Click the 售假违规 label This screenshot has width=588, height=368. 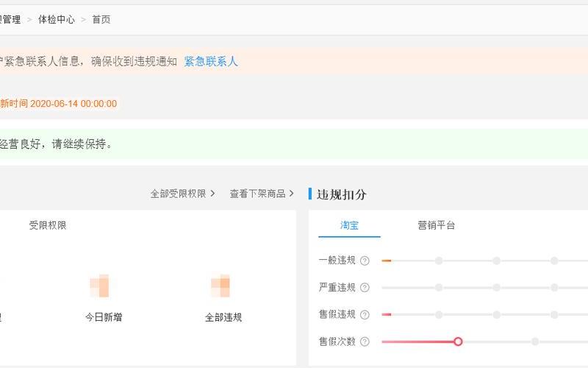coord(337,314)
